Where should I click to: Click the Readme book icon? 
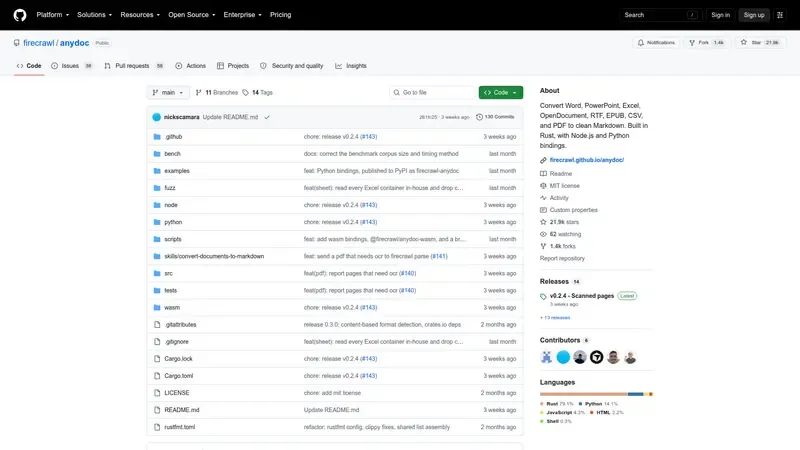(543, 173)
